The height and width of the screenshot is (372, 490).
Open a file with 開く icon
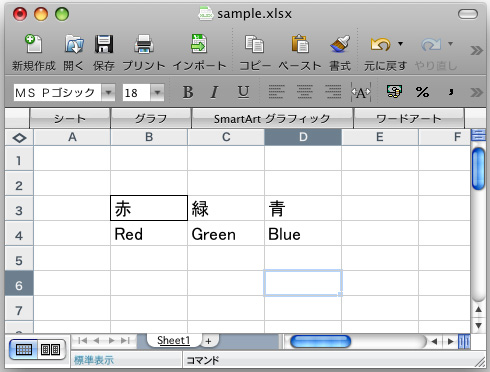[x=74, y=44]
